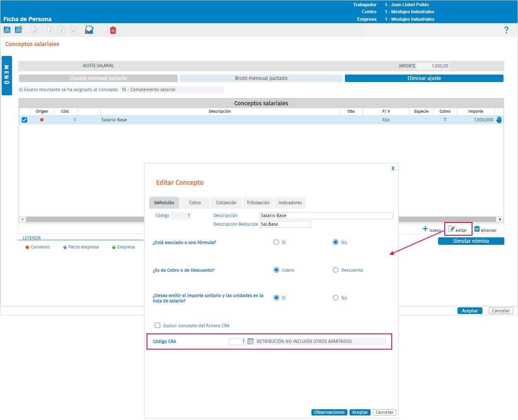Image resolution: width=518 pixels, height=420 pixels.
Task: Click the Código CRA number field
Action: (237, 341)
